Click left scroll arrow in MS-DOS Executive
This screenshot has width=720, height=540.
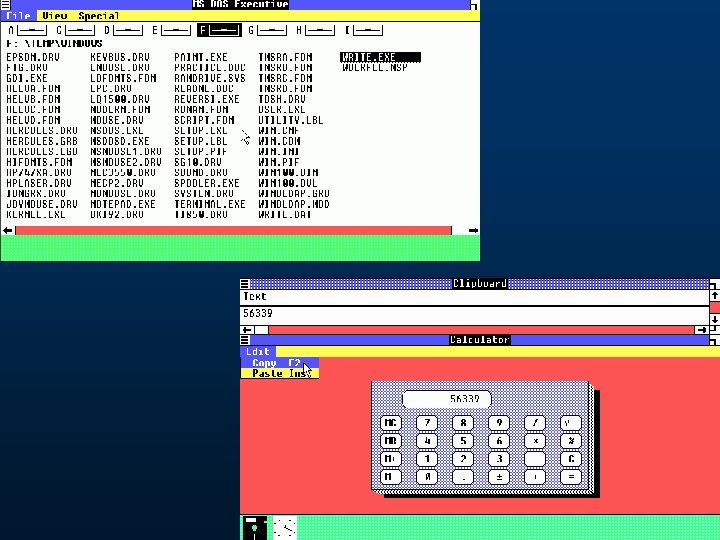(8, 231)
